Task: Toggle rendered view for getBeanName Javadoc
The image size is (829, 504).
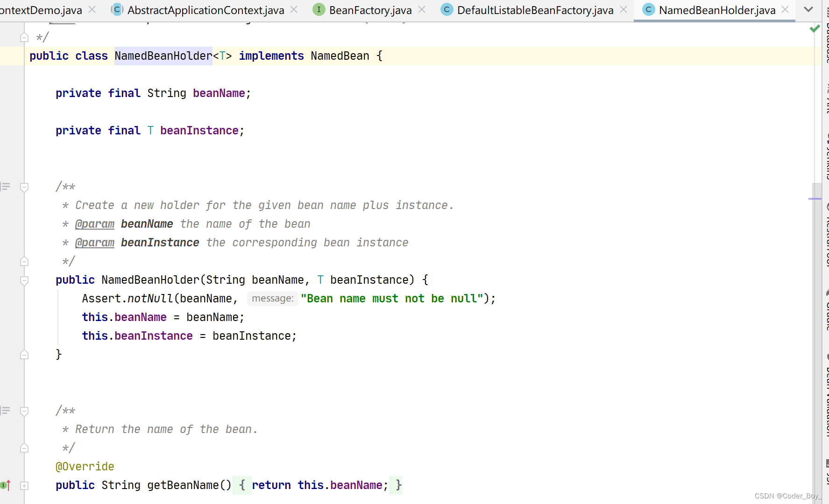Action: [6, 411]
